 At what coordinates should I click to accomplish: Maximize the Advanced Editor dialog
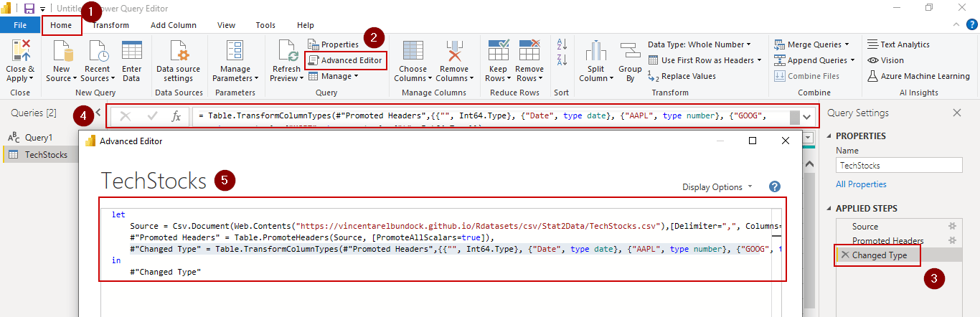[x=753, y=141]
